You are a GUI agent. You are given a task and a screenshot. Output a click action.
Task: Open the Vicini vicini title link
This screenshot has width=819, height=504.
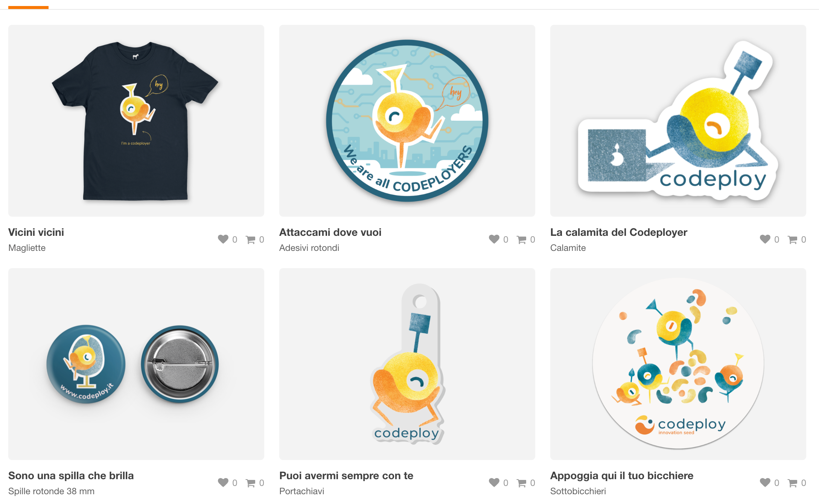[x=36, y=232]
